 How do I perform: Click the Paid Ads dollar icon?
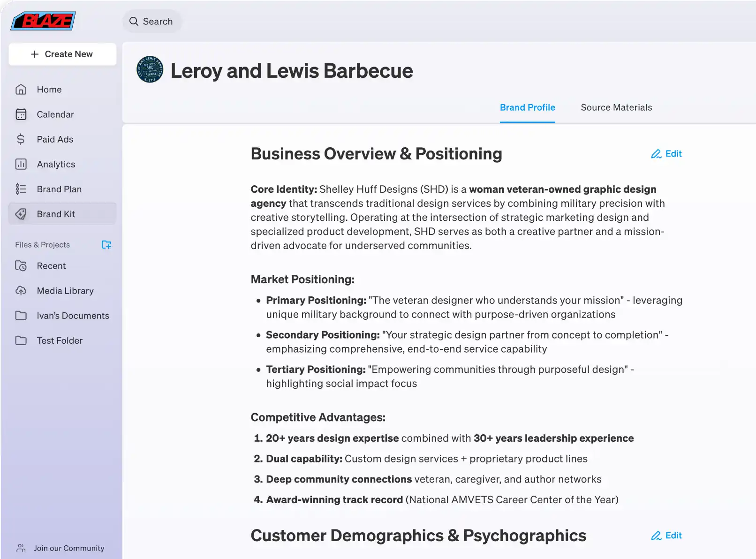(x=21, y=139)
